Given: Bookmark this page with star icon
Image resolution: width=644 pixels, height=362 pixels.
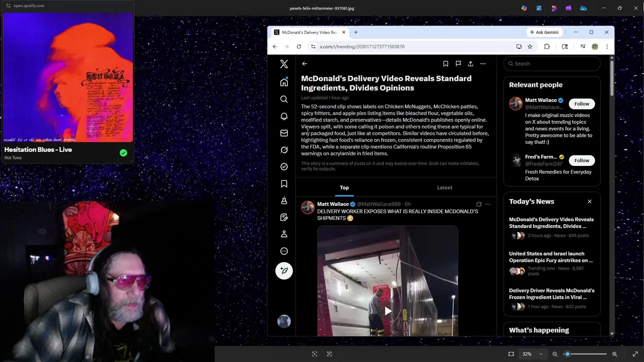Looking at the screenshot, I should point(530,46).
